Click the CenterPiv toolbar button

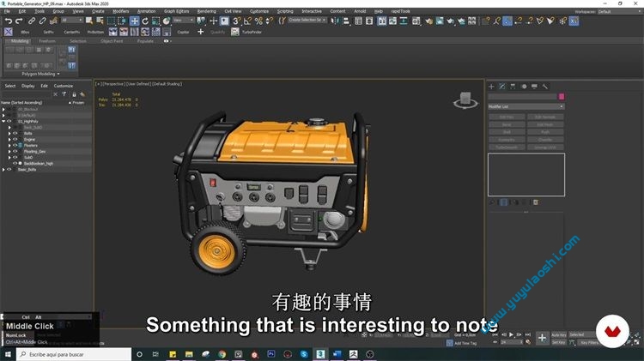coord(72,32)
